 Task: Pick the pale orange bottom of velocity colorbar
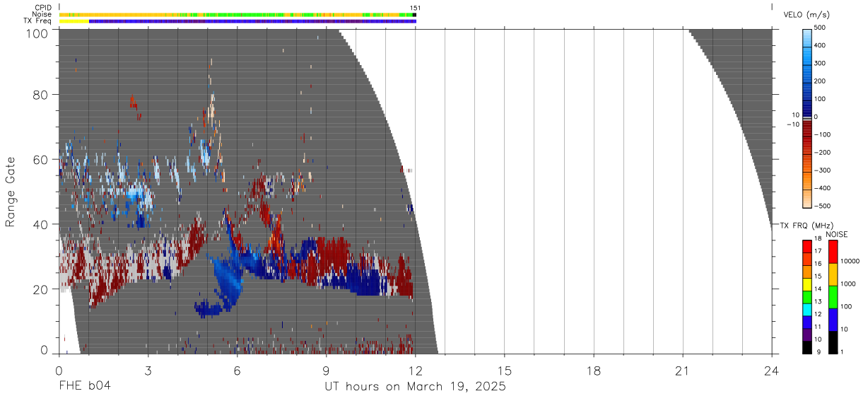click(x=807, y=199)
